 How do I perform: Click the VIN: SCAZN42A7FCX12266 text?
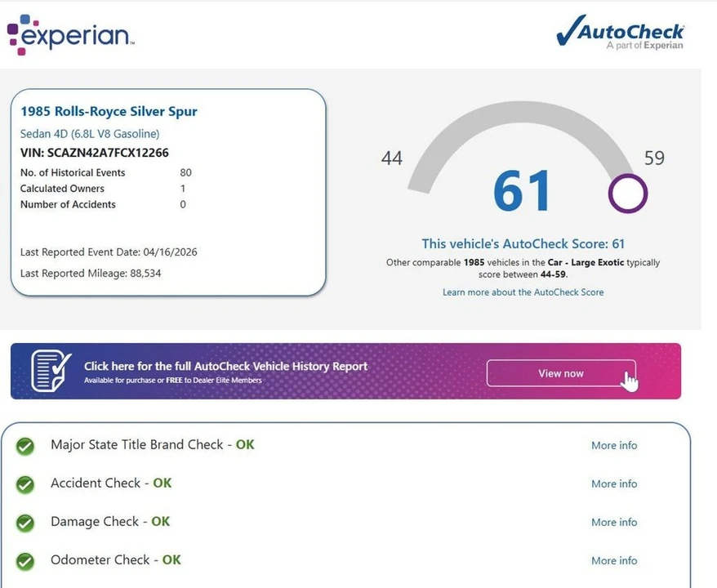click(x=94, y=153)
